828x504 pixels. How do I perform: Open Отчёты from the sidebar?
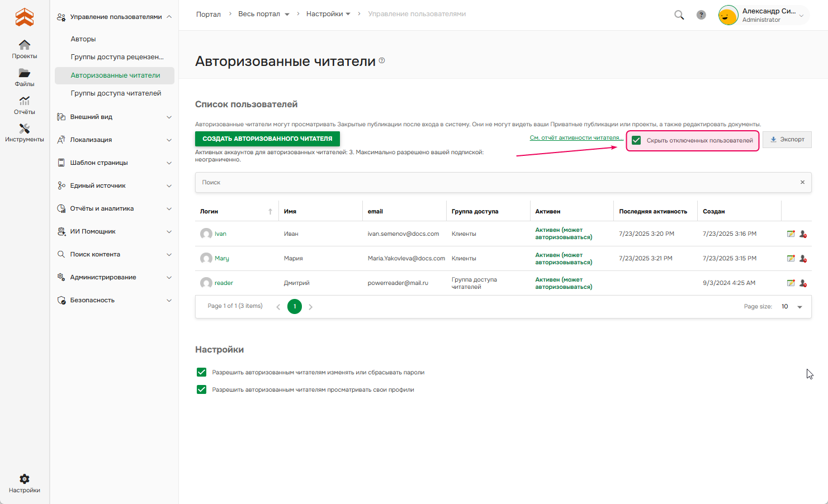24,105
